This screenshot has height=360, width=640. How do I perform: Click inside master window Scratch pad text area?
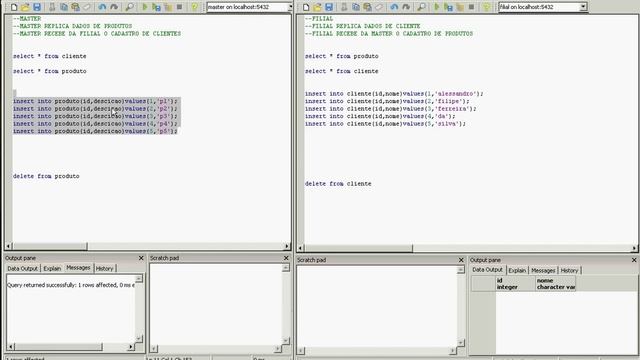(x=216, y=304)
